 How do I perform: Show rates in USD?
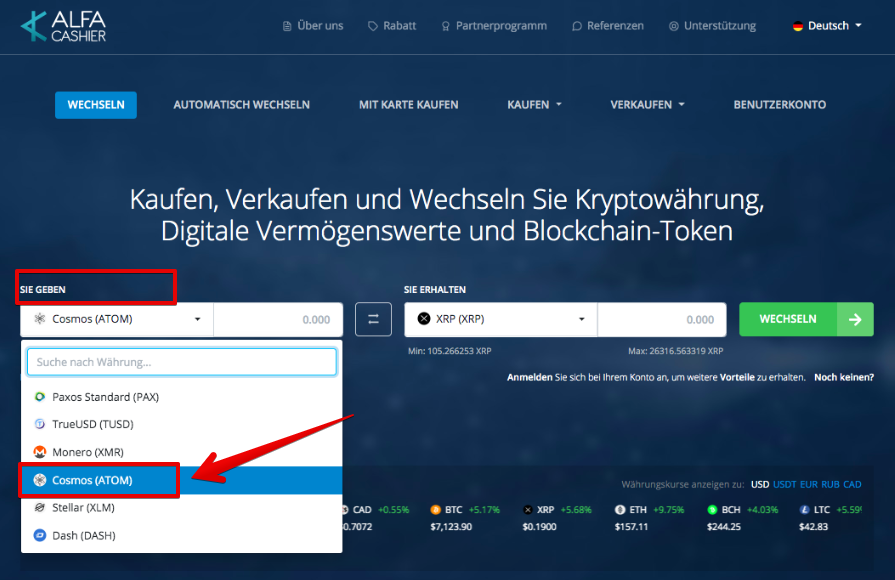760,485
